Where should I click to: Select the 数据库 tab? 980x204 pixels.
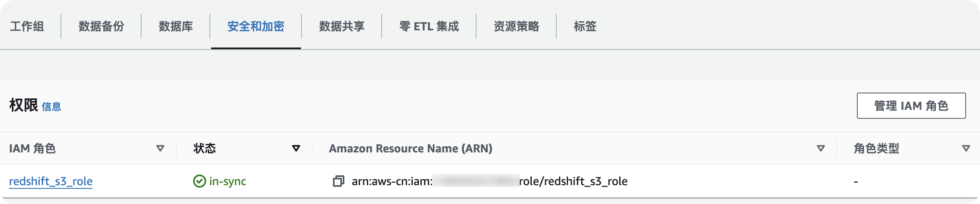coord(175,26)
